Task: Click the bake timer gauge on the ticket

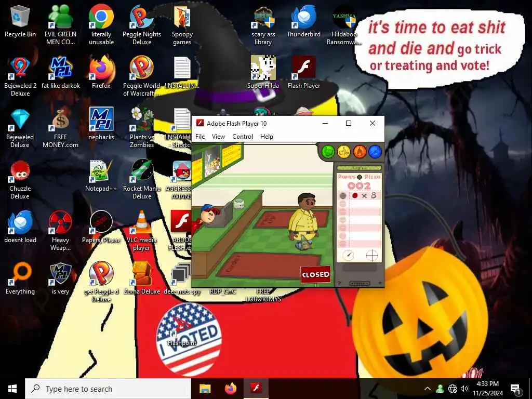Action: 348,255
